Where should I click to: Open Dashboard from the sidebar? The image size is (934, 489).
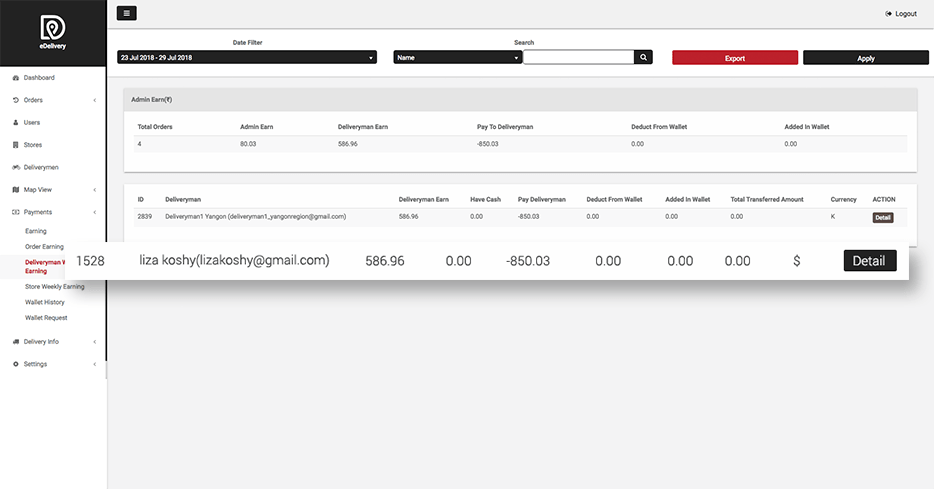tap(39, 78)
